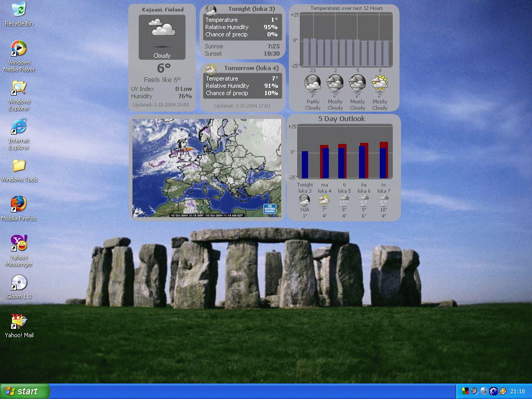Click the volume speaker tray icon

[x=474, y=391]
